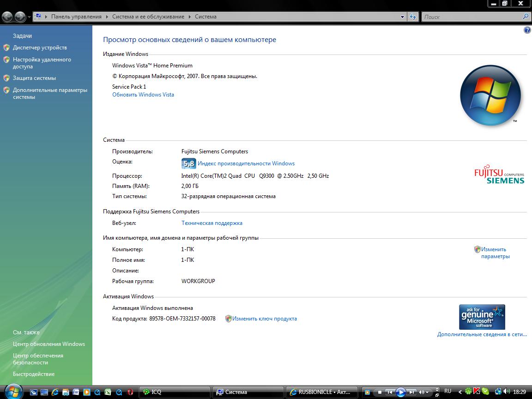Click Система breadcrumb in address bar
The image size is (532, 399).
coord(206,17)
